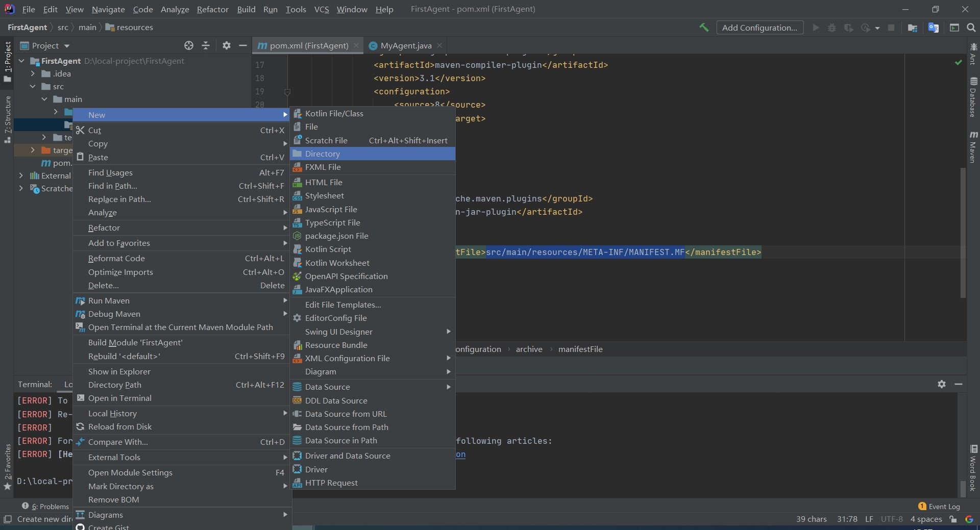
Task: Open the 6: Problems tool tab
Action: pos(45,507)
